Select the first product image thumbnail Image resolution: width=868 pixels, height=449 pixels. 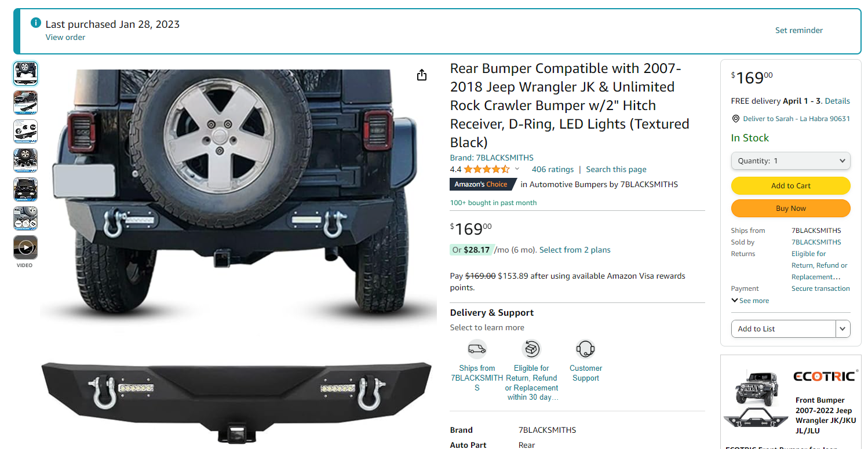point(25,74)
